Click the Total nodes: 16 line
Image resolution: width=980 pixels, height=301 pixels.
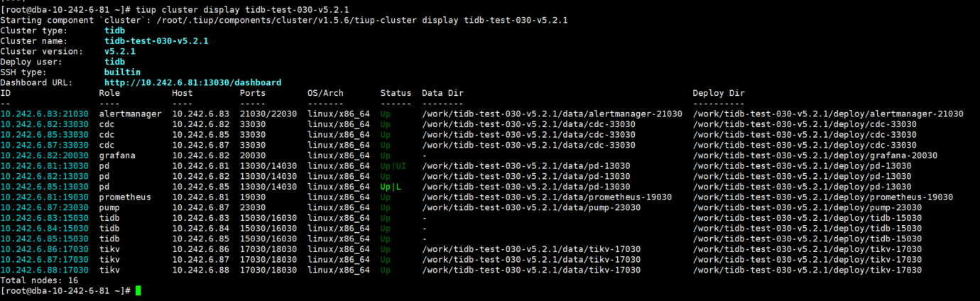pos(39,280)
